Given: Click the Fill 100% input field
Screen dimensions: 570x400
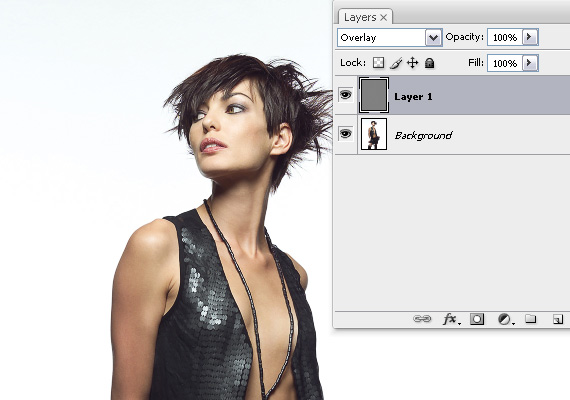Looking at the screenshot, I should pyautogui.click(x=505, y=63).
